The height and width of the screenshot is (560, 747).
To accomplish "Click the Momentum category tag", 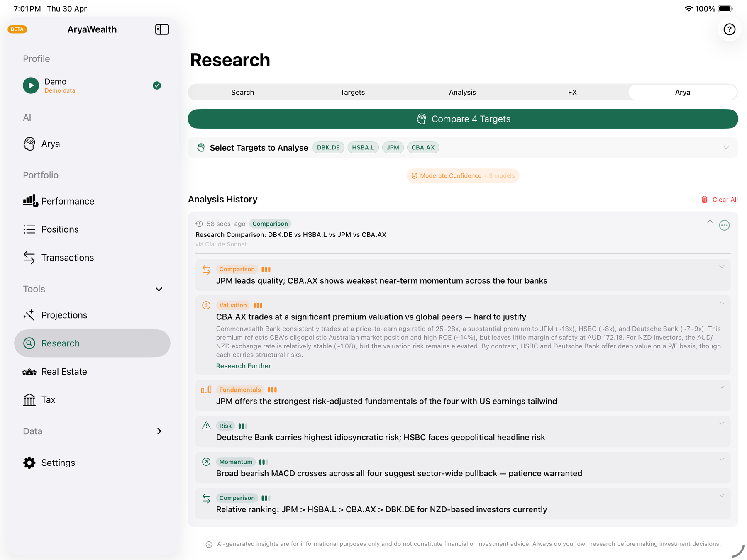I will coord(236,462).
